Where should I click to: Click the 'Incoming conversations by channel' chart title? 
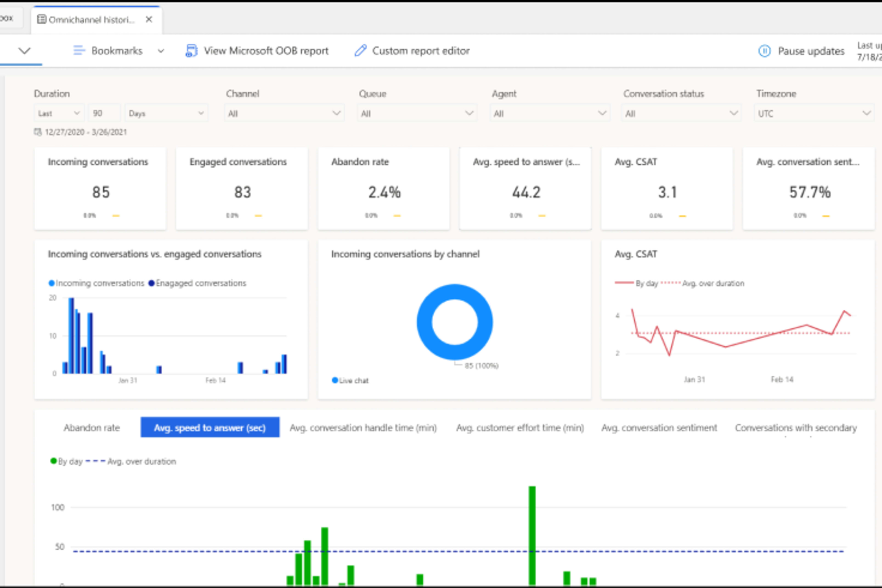coord(405,254)
